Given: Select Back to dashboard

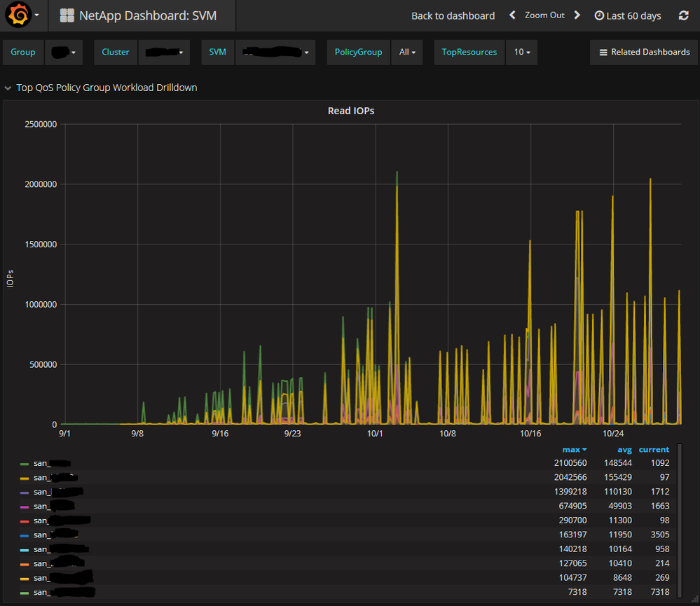Looking at the screenshot, I should [x=453, y=15].
